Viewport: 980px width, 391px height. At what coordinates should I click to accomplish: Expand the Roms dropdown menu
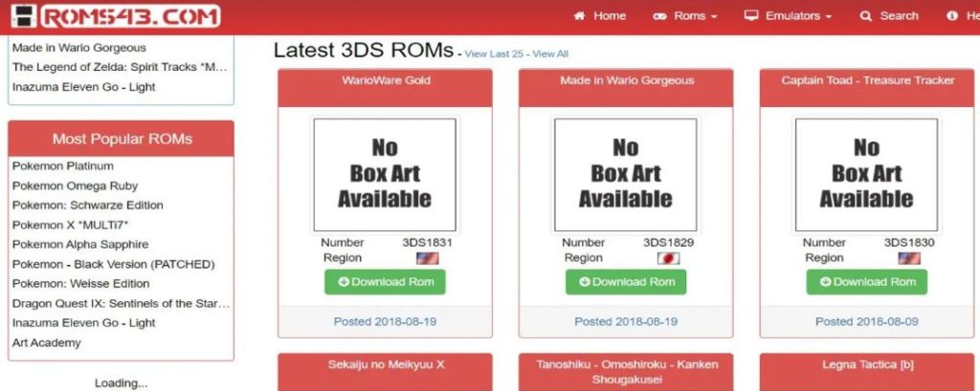click(685, 16)
